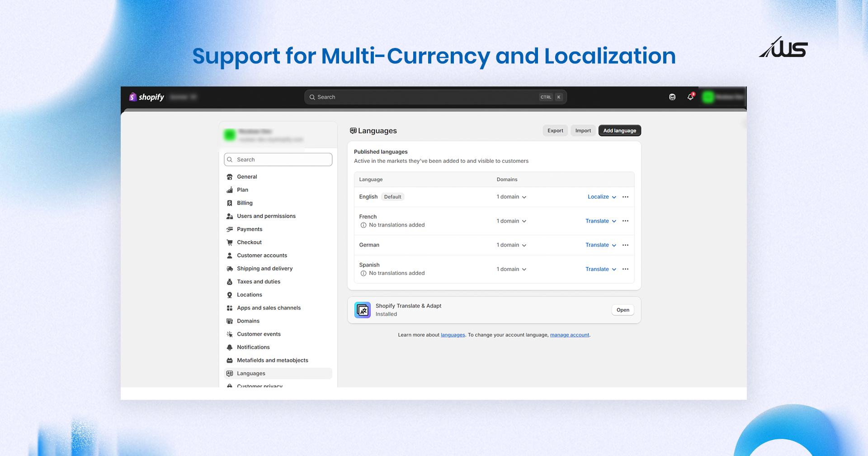Click the General settings store icon

(x=230, y=177)
